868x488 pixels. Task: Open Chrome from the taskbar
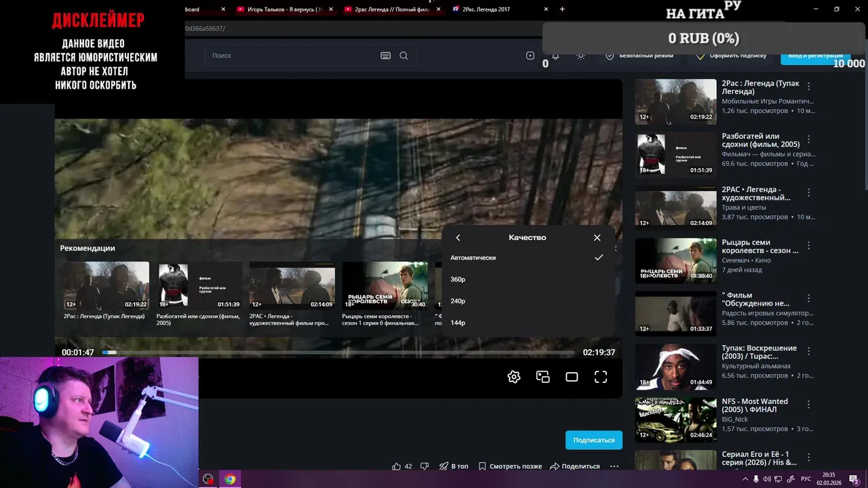230,479
